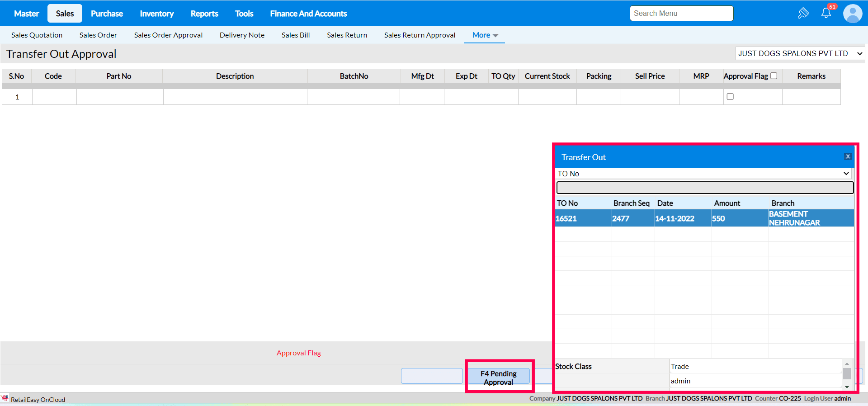
Task: Close the Transfer Out popup
Action: pos(848,156)
